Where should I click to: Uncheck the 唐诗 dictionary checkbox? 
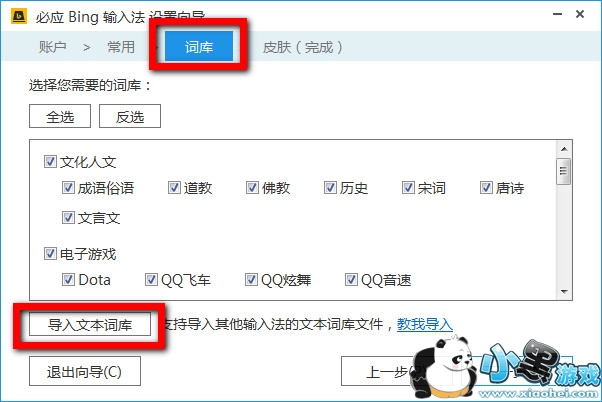click(x=486, y=188)
